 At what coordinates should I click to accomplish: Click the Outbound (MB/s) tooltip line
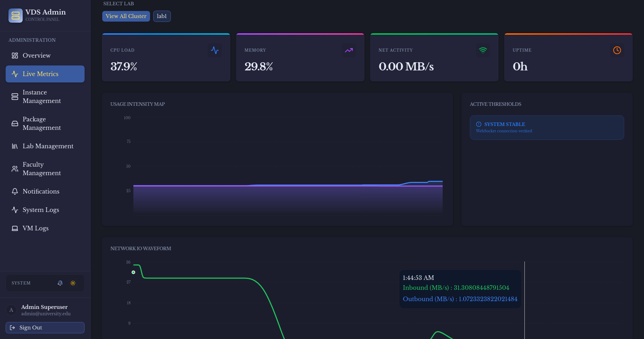click(460, 299)
